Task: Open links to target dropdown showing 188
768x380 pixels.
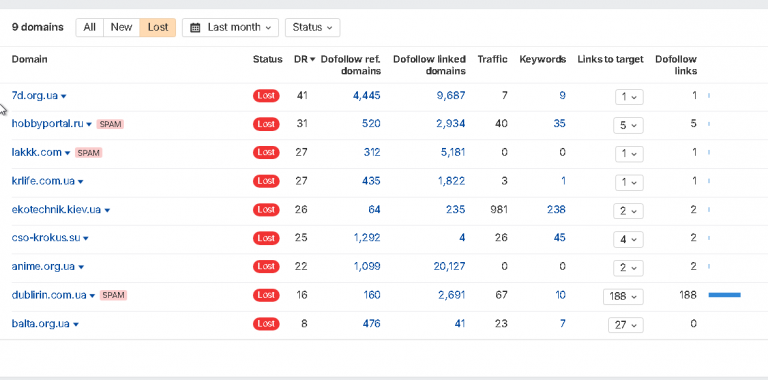Action: pyautogui.click(x=623, y=296)
